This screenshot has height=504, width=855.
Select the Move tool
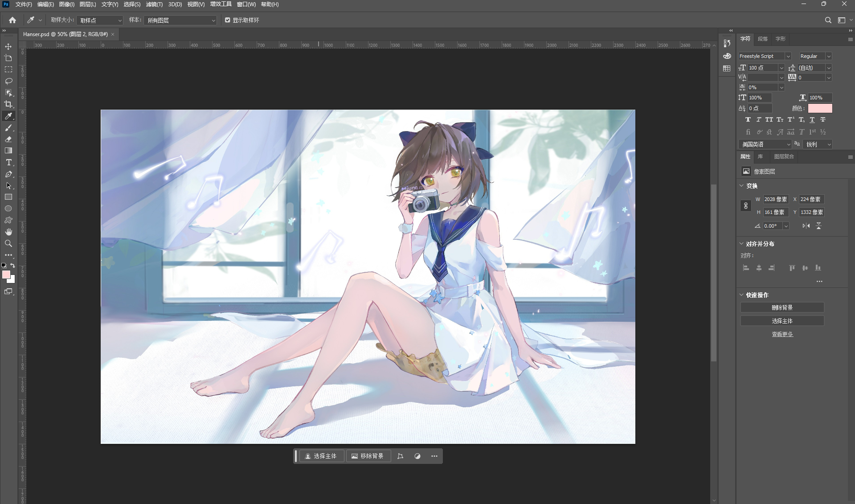[8, 46]
